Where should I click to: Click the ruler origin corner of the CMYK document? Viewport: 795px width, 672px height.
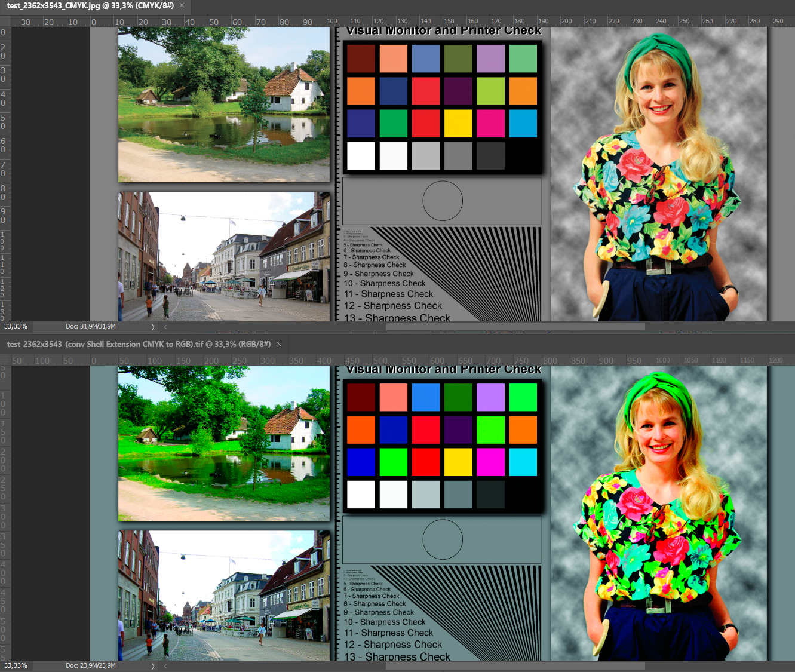(x=5, y=22)
